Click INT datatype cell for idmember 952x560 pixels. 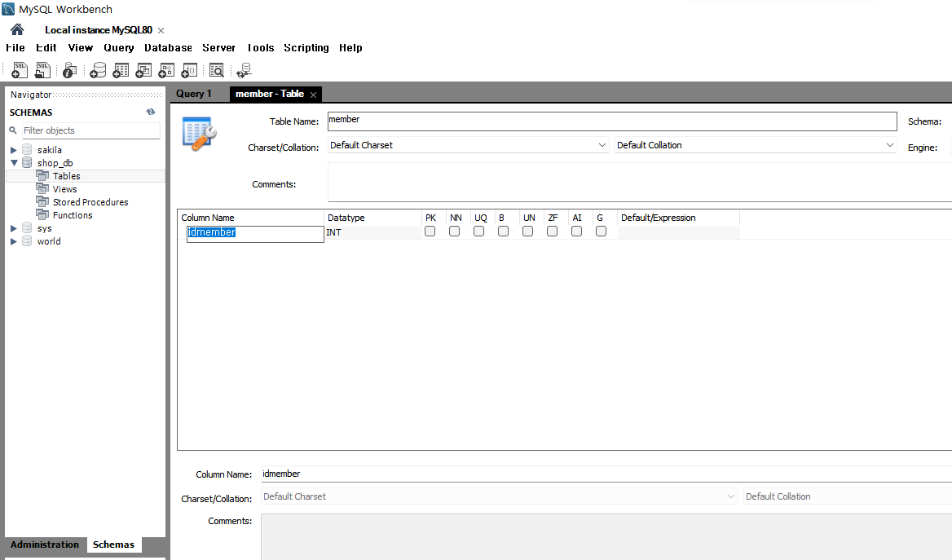pyautogui.click(x=372, y=232)
